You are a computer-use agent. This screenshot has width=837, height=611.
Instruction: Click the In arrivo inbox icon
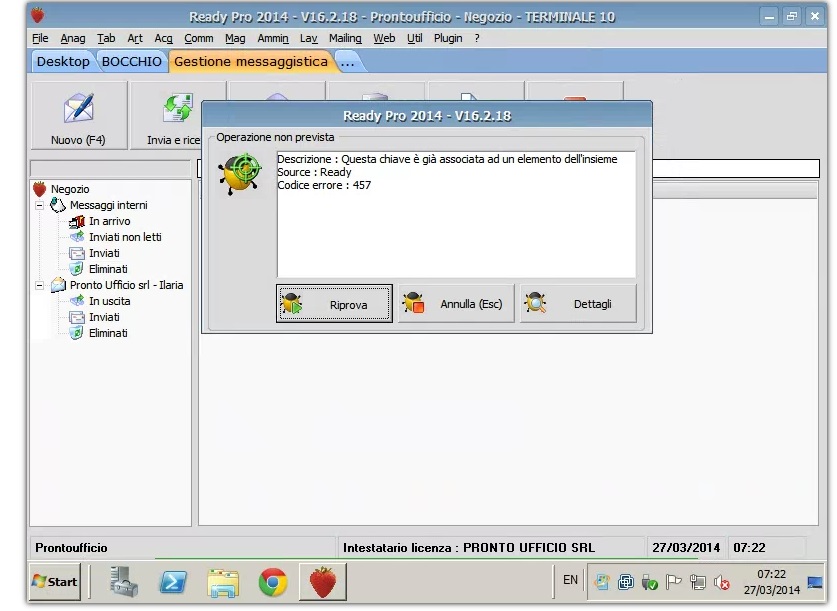click(x=77, y=221)
